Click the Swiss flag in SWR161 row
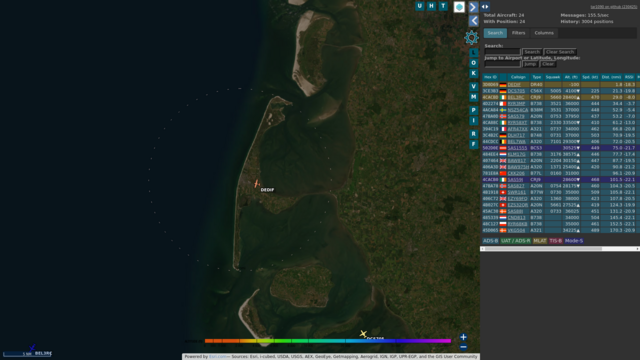Viewport: 640px width, 360px height. (x=503, y=192)
